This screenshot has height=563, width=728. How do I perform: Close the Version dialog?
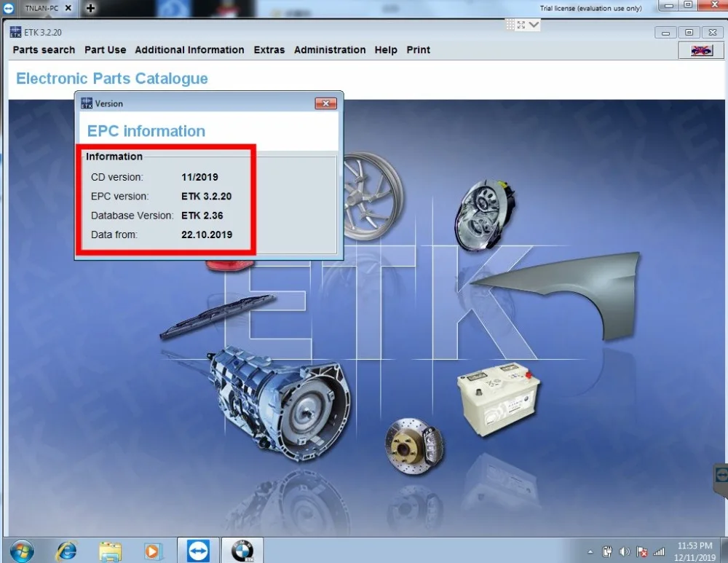pyautogui.click(x=326, y=103)
